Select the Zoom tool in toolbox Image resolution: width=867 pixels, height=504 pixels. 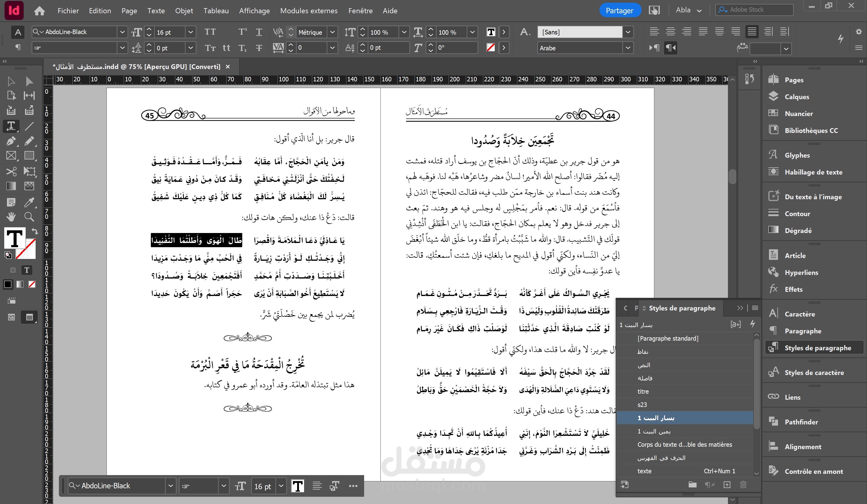29,217
